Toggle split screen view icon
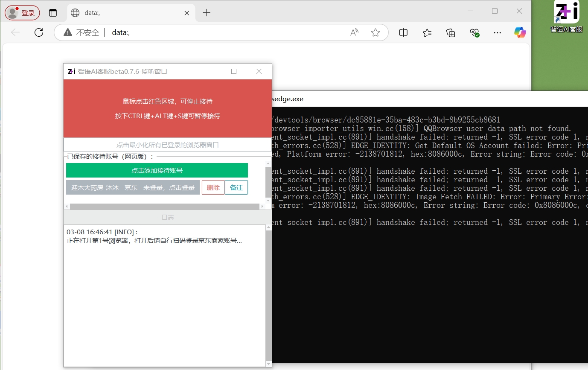Viewport: 588px width, 370px height. 403,32
